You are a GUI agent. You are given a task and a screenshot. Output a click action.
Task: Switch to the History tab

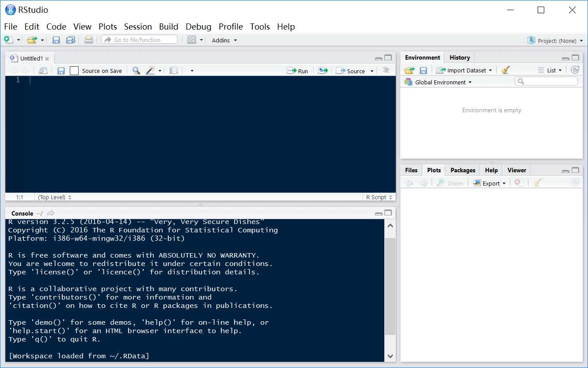point(459,57)
